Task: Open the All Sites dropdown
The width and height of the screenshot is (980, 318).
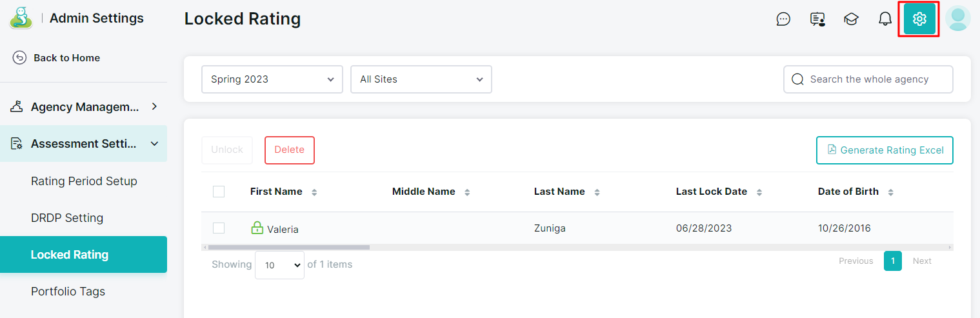Action: (421, 79)
